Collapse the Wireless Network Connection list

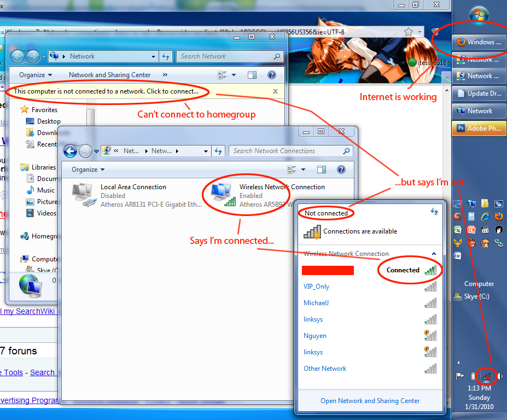(x=434, y=254)
